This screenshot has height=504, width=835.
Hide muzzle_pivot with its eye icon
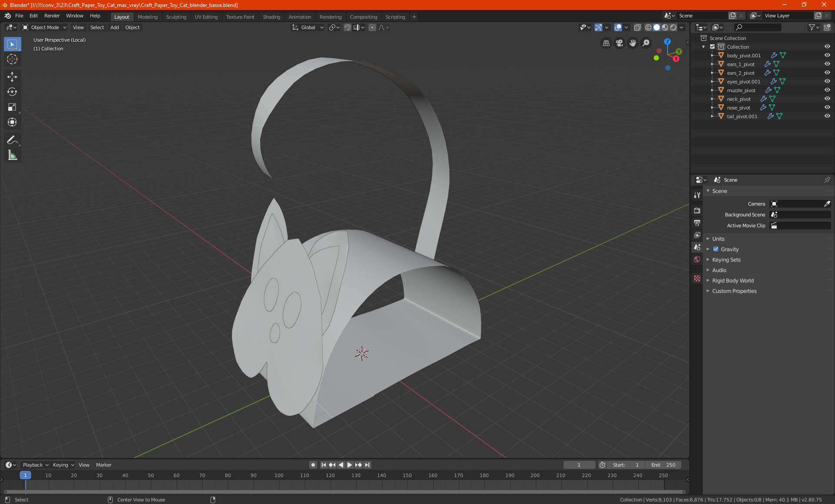[x=827, y=90]
